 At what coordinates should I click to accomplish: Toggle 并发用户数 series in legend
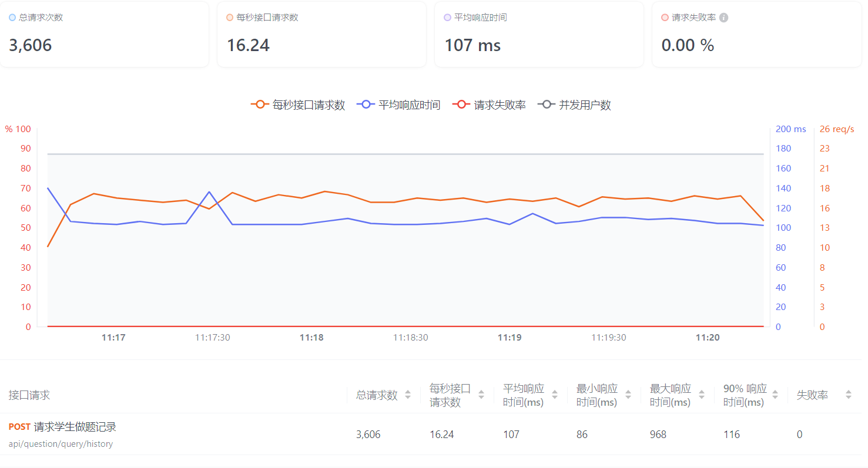575,105
